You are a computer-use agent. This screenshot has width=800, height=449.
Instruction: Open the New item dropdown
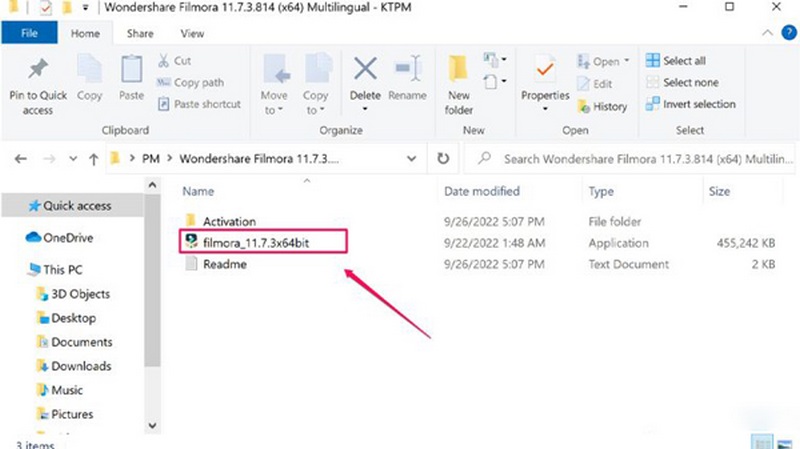point(495,60)
